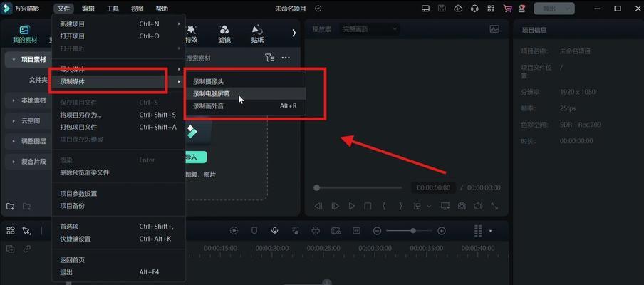
Task: Take a snapshot with camera icon
Action: point(462,206)
